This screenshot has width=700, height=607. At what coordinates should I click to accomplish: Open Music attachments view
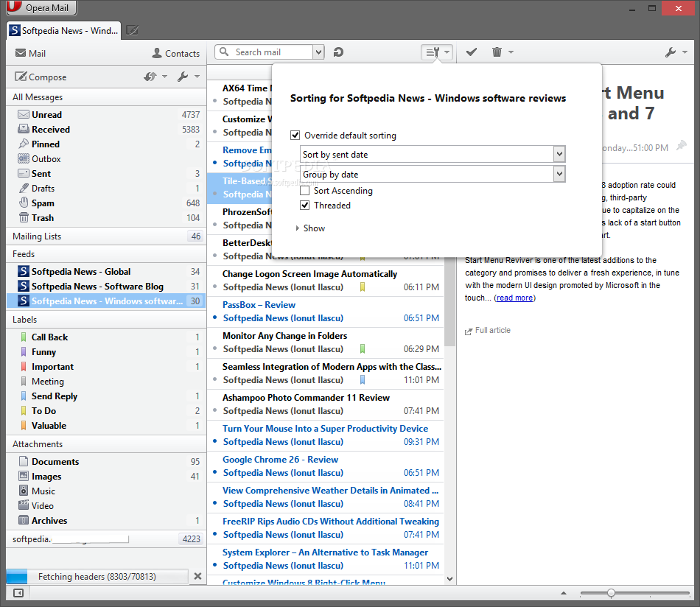tap(107, 491)
